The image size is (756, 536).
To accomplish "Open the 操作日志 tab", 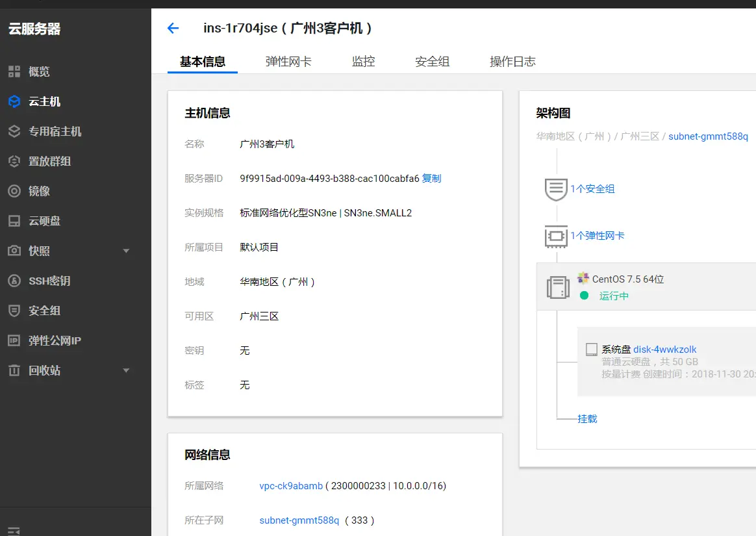I will pos(512,62).
